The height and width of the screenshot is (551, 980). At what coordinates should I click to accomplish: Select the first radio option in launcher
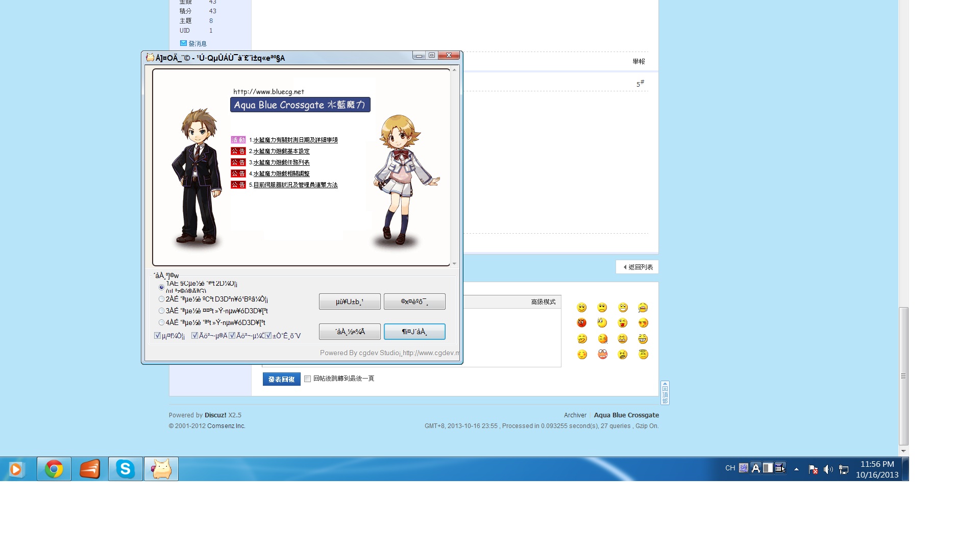[161, 287]
